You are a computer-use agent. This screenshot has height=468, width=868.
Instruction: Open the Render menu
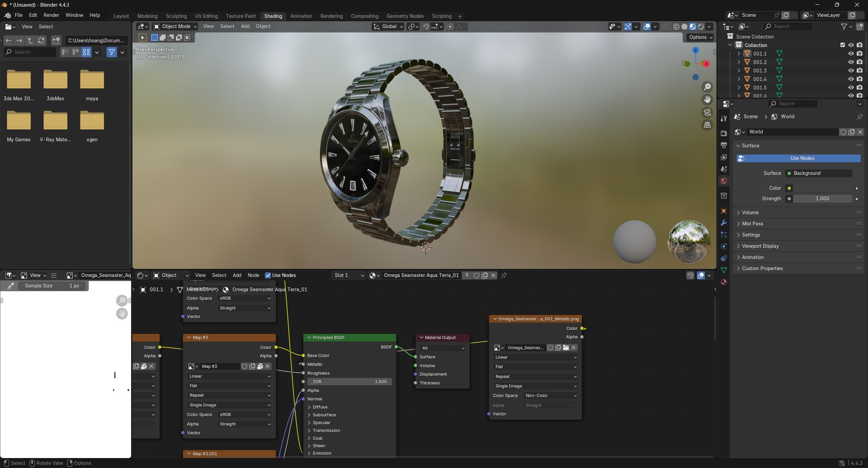[x=51, y=15]
